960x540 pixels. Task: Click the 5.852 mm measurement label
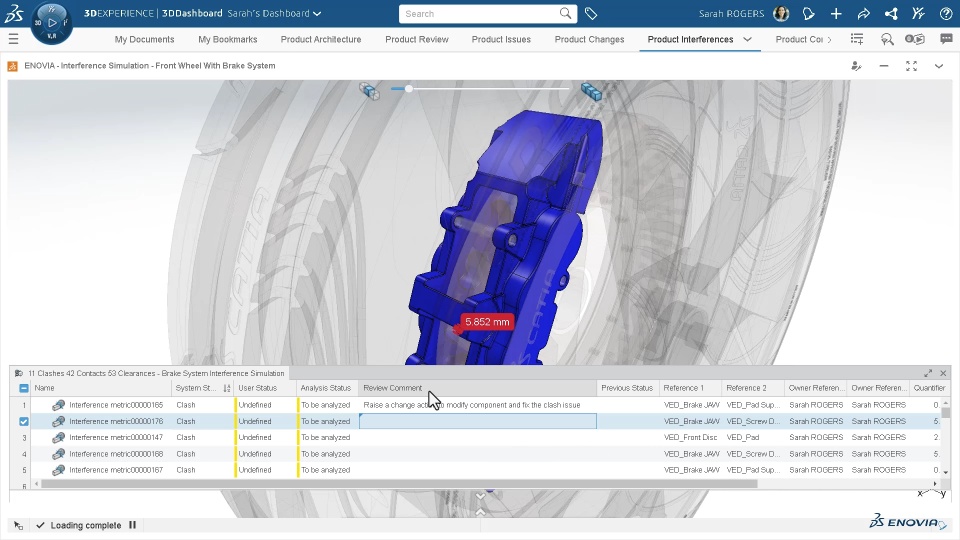(487, 322)
